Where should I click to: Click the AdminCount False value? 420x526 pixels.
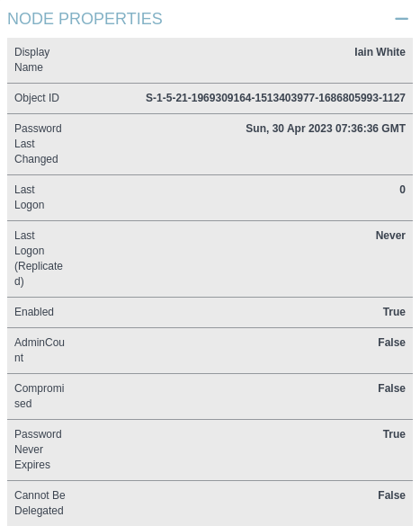tap(391, 343)
